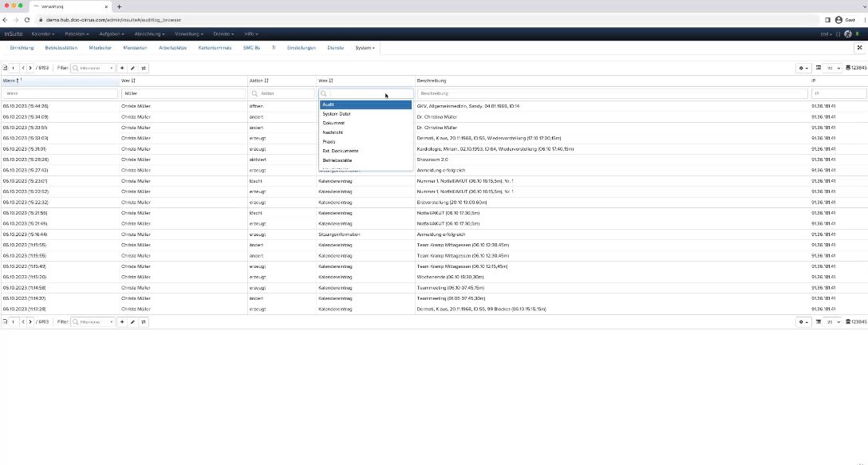
Task: Open the top Filter name combo box
Action: click(93, 68)
